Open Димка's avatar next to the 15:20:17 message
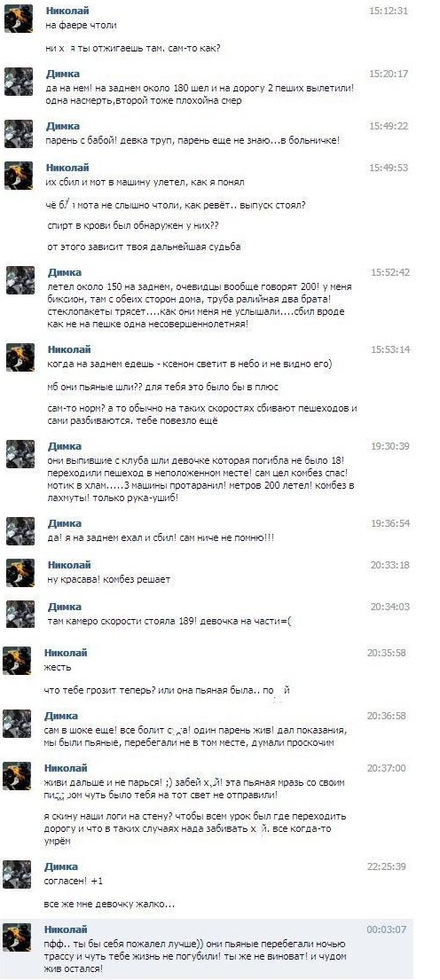Screen dimensions: 440x980 [19, 82]
